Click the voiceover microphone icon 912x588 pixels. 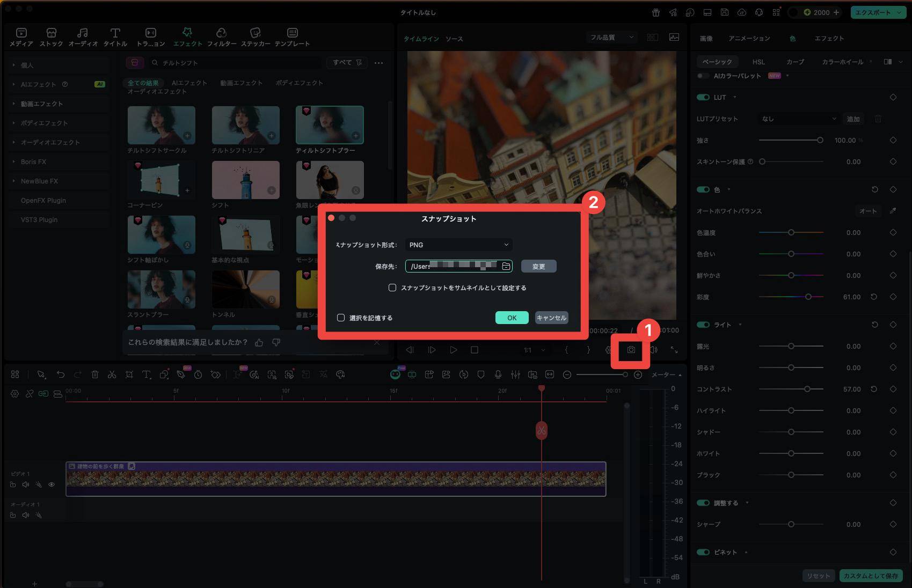(498, 374)
